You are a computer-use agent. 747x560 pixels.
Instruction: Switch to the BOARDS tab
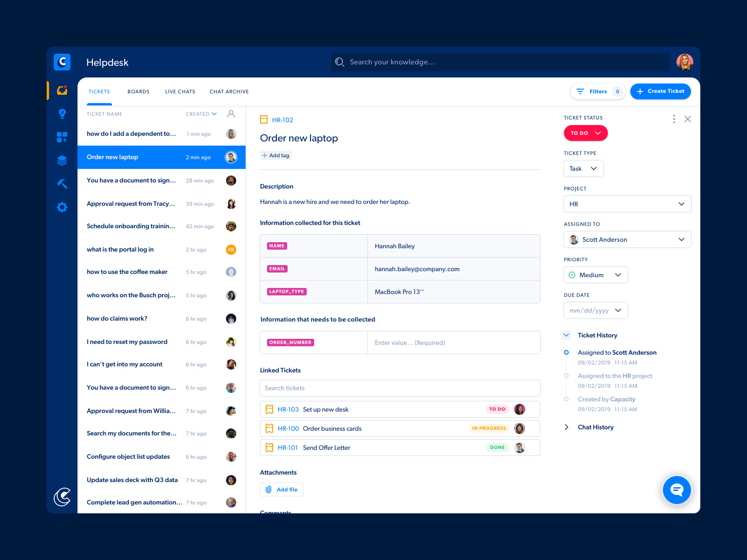138,91
